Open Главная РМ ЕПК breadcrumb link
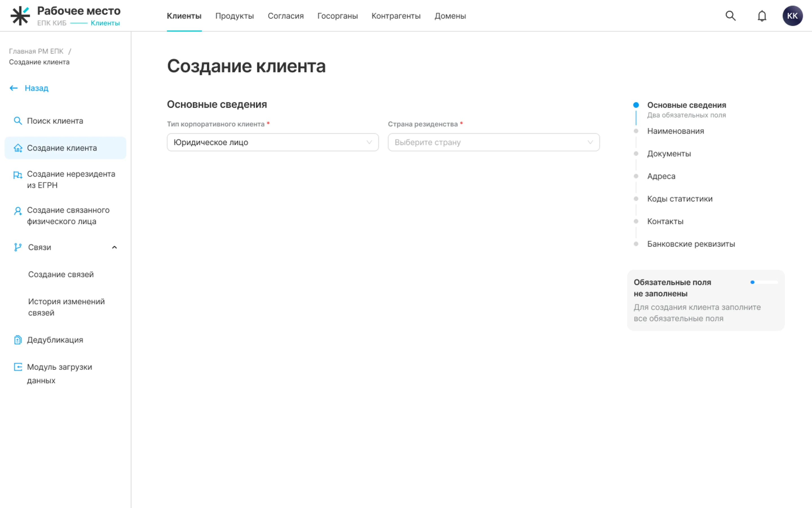The image size is (812, 508). coord(36,51)
